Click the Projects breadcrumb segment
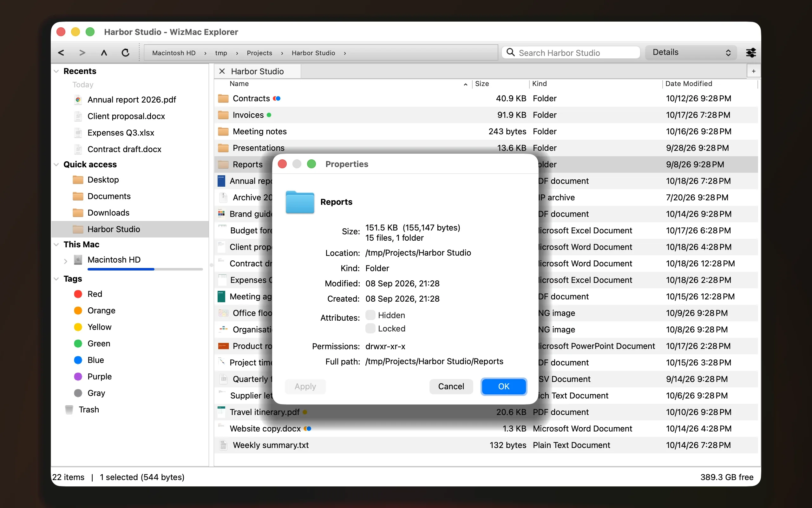The image size is (812, 508). coord(259,53)
